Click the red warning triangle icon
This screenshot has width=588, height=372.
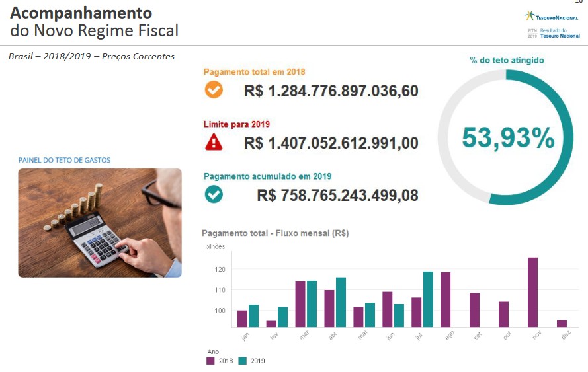(x=214, y=141)
